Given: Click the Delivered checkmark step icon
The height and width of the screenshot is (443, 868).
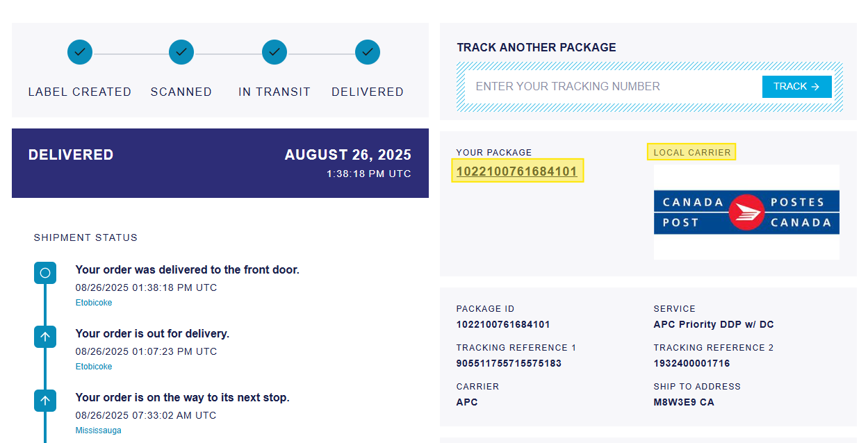Looking at the screenshot, I should (368, 52).
